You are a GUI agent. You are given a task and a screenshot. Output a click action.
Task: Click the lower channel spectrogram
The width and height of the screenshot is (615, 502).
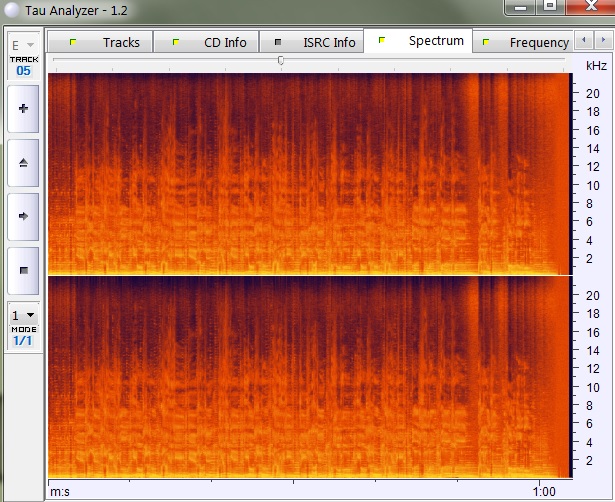(308, 377)
